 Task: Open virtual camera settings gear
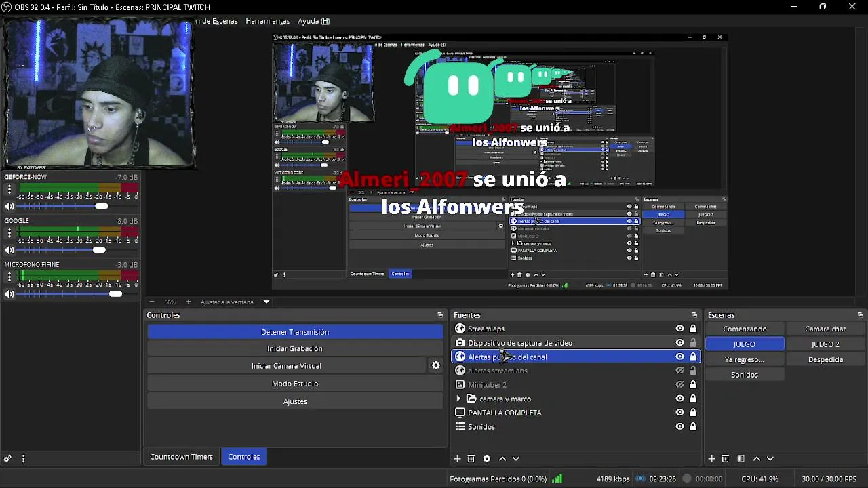(x=436, y=366)
